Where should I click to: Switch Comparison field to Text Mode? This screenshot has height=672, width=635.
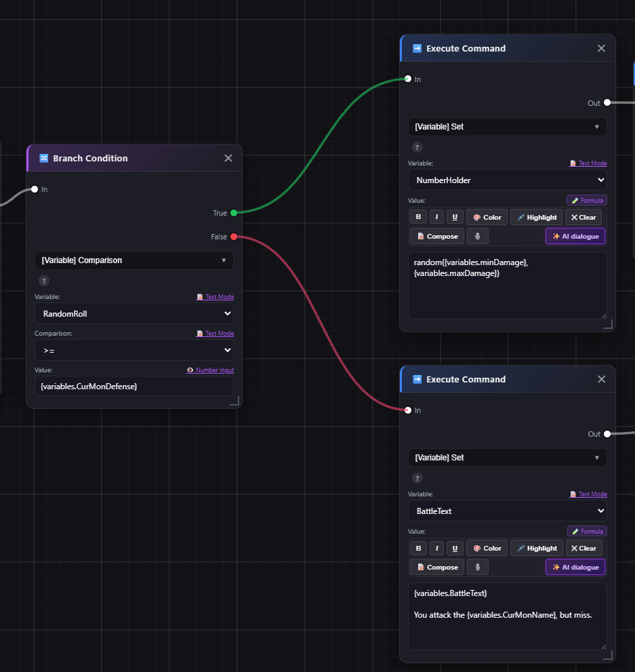tap(215, 334)
